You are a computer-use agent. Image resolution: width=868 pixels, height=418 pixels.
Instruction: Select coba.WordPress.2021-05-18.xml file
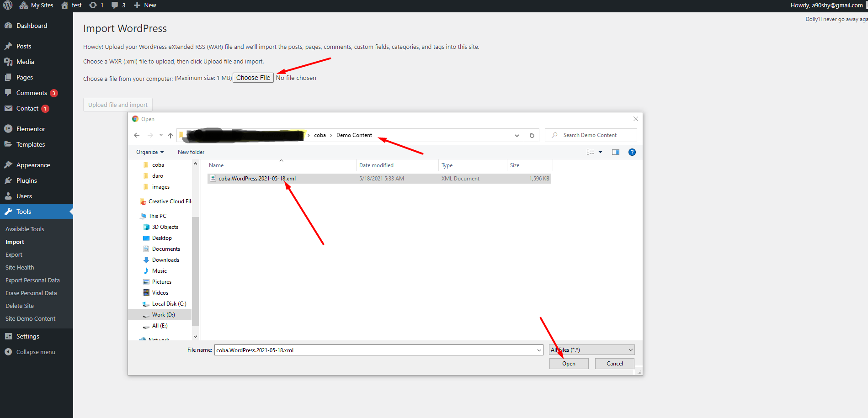coord(257,179)
